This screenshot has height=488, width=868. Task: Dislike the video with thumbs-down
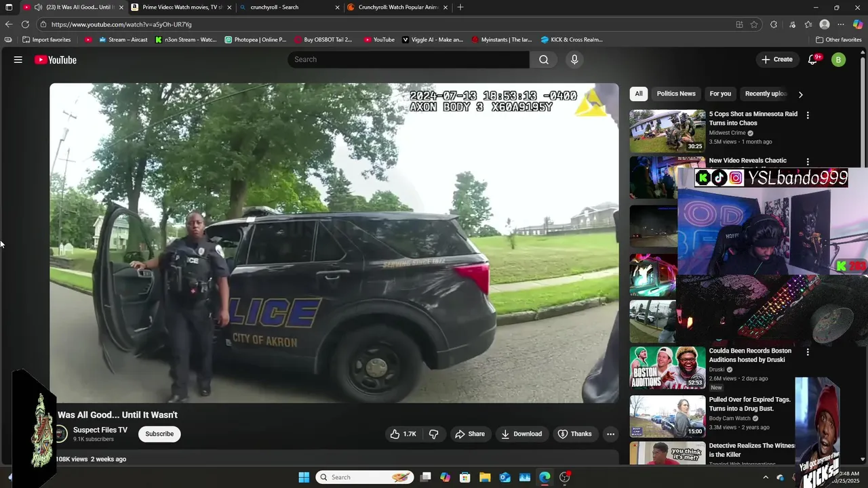pos(434,434)
